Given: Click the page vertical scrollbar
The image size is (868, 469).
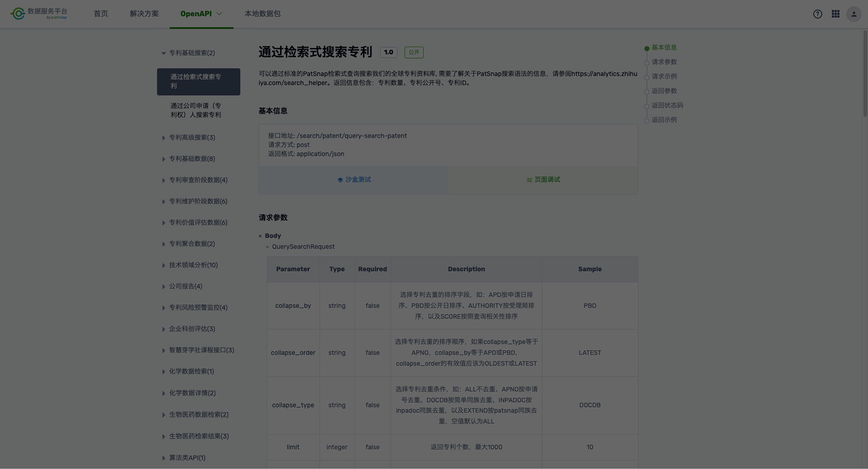Looking at the screenshot, I should pyautogui.click(x=865, y=74).
